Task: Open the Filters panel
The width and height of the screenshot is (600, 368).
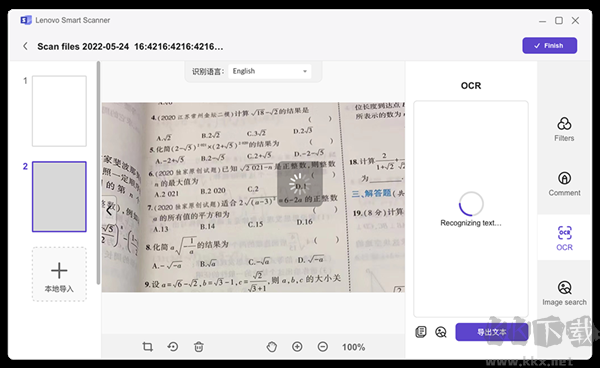Action: pyautogui.click(x=564, y=129)
